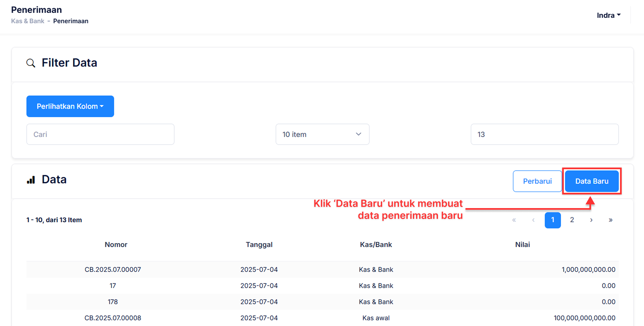Go to last page with double-right arrow
Screen dimensions: 644x326
coord(610,220)
